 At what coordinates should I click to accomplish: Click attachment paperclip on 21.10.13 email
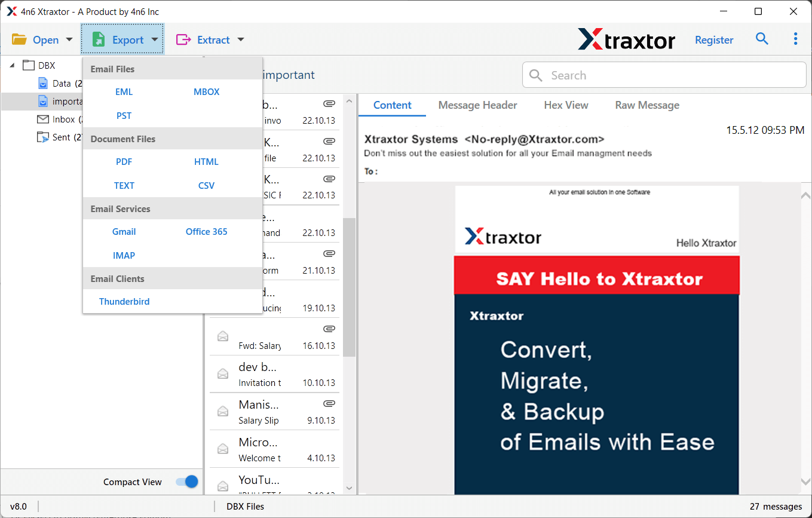tap(329, 254)
